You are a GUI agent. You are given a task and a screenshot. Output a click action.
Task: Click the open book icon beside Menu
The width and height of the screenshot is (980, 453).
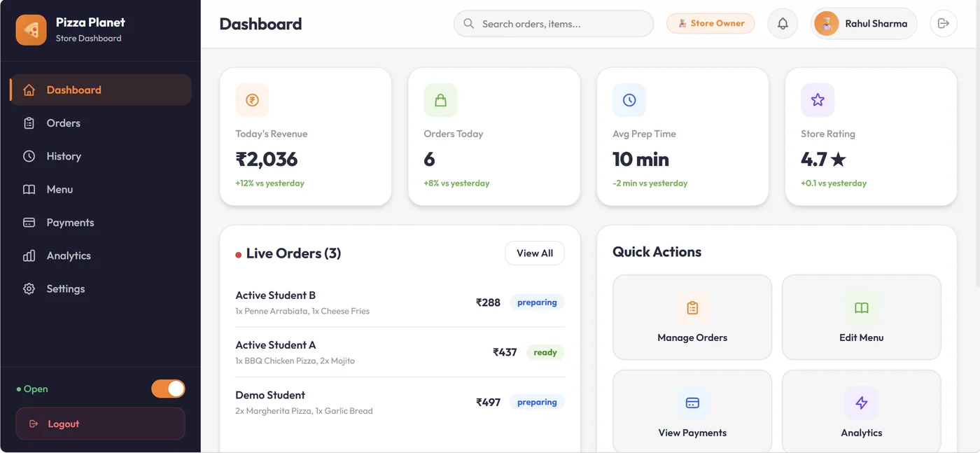coord(29,190)
